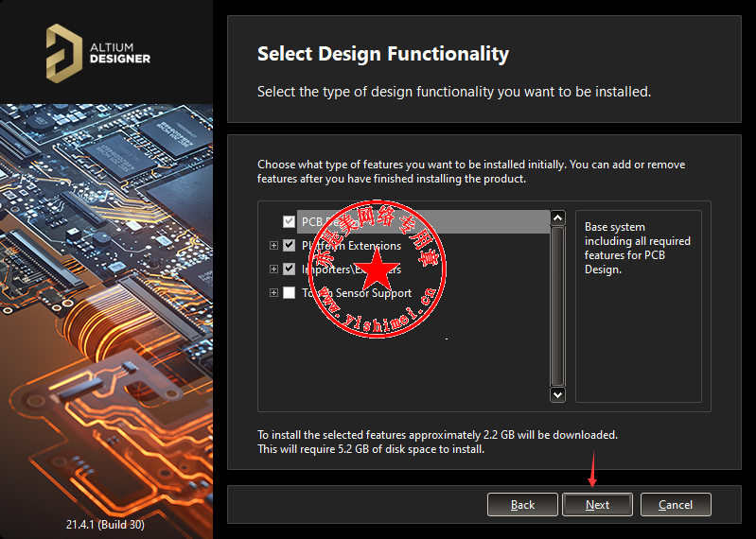Click the Next button
756x539 pixels.
click(x=597, y=504)
